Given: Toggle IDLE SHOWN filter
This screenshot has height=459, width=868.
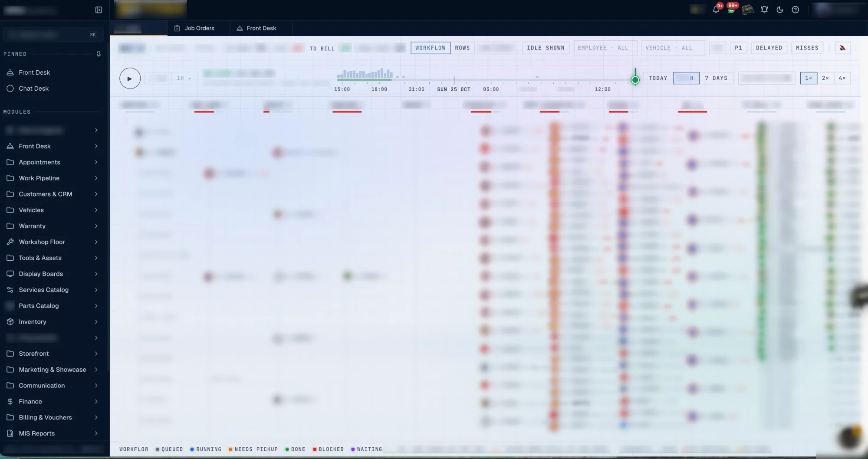Looking at the screenshot, I should coord(546,48).
